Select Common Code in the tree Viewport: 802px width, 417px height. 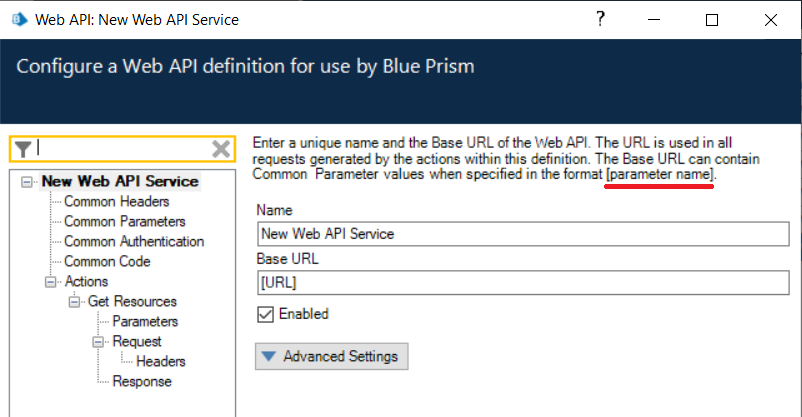[107, 262]
